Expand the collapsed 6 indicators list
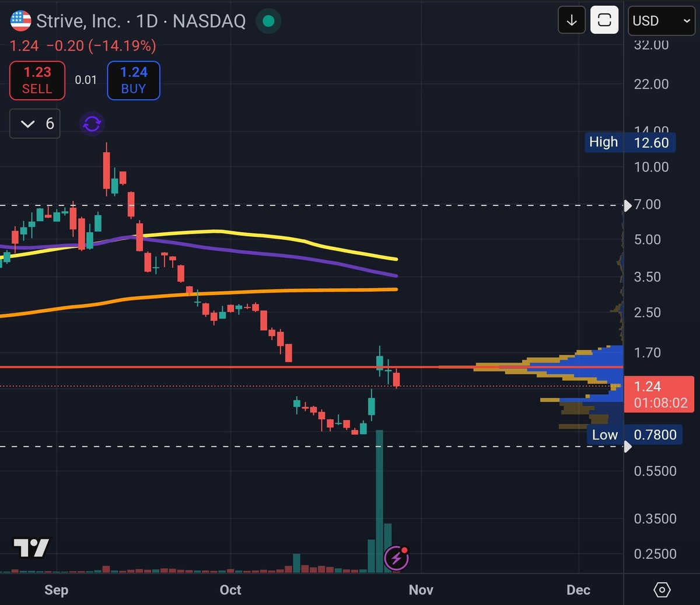Screen dimensions: 700x605 point(35,124)
